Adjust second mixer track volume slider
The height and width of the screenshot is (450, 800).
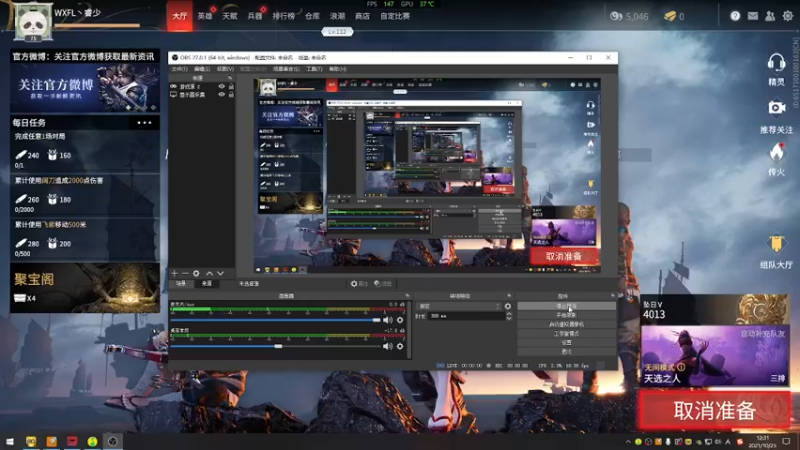(276, 346)
